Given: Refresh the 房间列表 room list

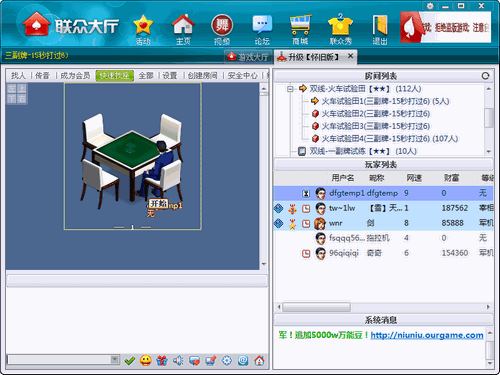Looking at the screenshot, I should [x=485, y=76].
